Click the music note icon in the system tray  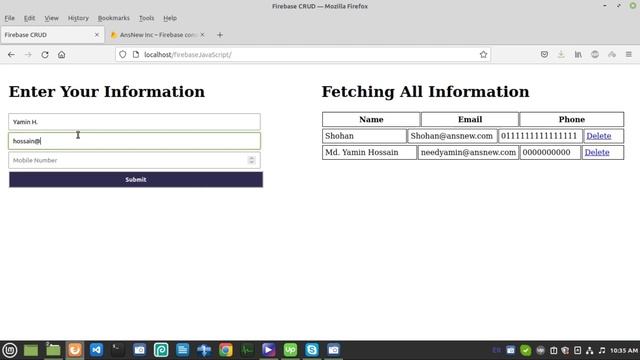pyautogui.click(x=602, y=350)
